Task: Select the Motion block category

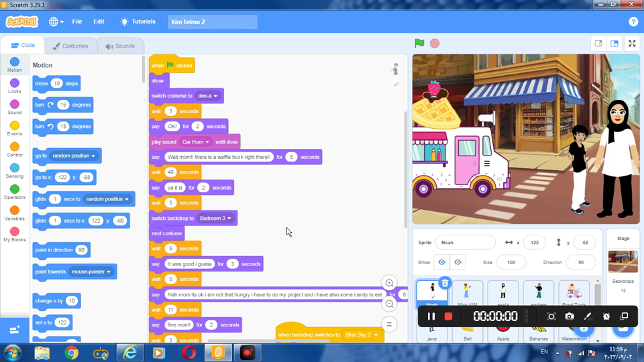Action: pyautogui.click(x=14, y=65)
